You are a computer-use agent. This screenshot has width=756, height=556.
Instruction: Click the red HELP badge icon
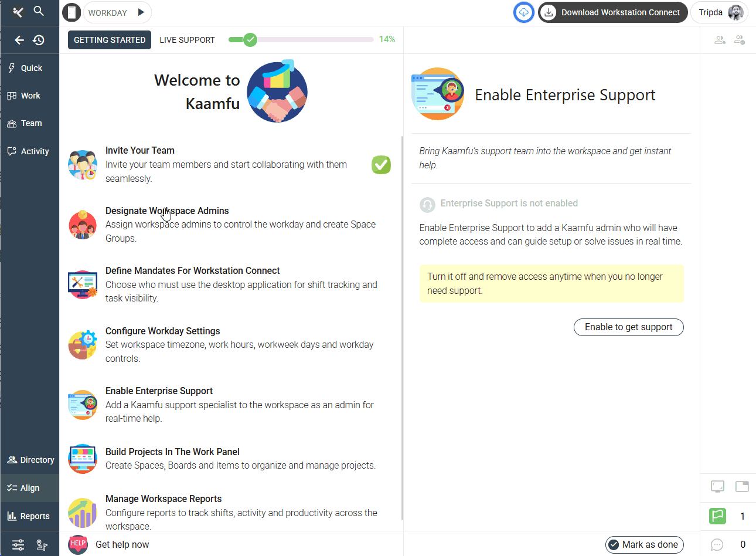(x=78, y=544)
